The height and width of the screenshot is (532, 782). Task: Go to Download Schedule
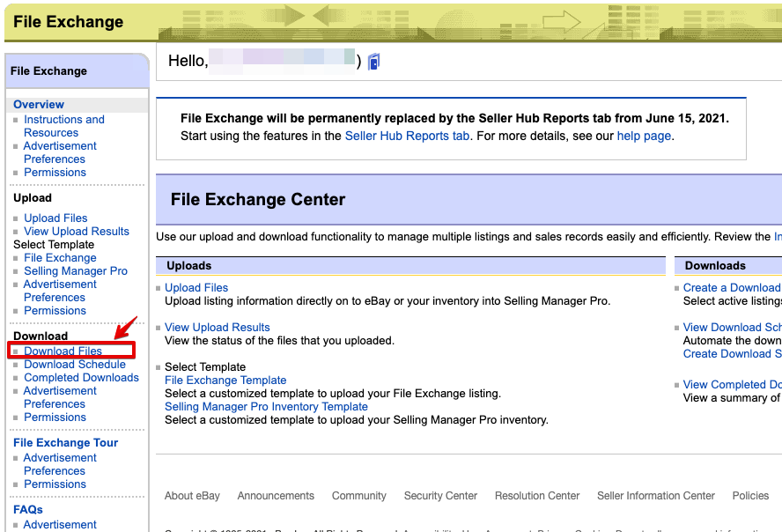tap(75, 365)
